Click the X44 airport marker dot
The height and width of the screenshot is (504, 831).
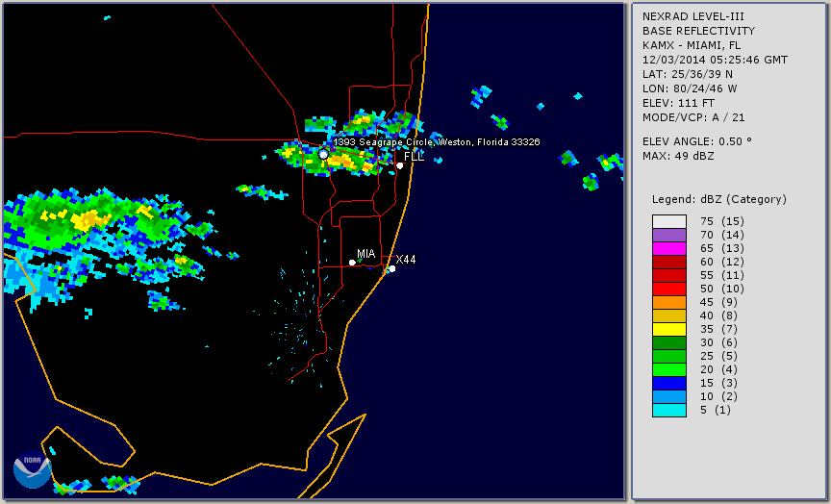391,268
